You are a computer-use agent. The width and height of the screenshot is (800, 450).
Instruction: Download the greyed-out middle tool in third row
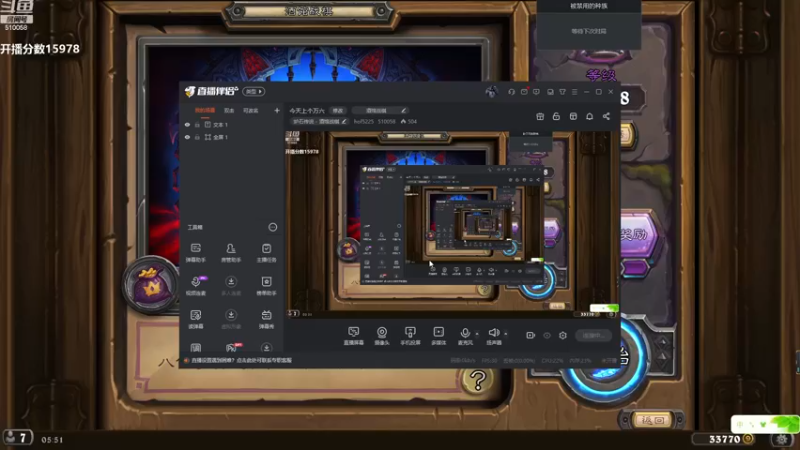click(231, 319)
